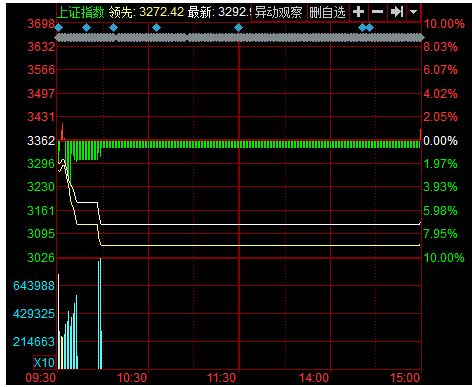Click the gray diamond indicator strip
Image resolution: width=476 pixels, height=387 pixels.
pyautogui.click(x=239, y=38)
